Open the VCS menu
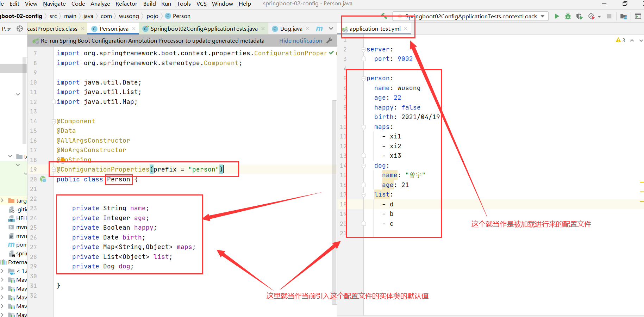 (x=201, y=4)
